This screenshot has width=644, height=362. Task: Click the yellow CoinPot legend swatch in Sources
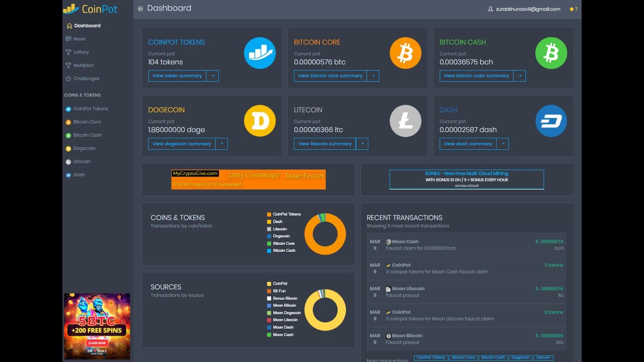coord(269,284)
